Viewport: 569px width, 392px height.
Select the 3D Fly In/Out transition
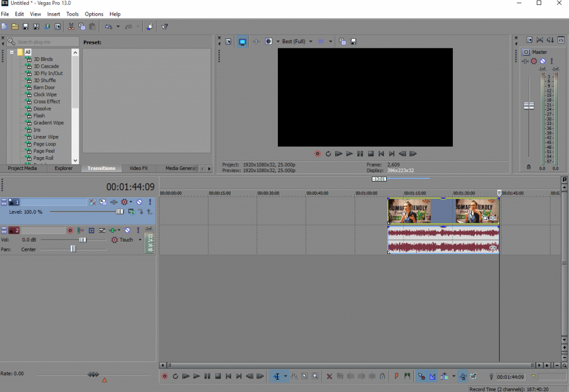[x=48, y=73]
